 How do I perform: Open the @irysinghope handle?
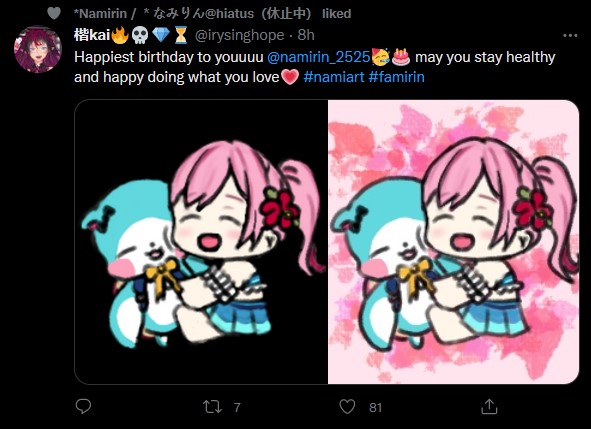[x=239, y=35]
